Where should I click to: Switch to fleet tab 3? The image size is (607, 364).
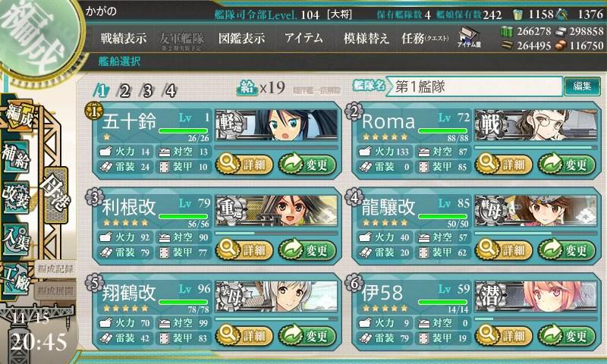pyautogui.click(x=147, y=91)
